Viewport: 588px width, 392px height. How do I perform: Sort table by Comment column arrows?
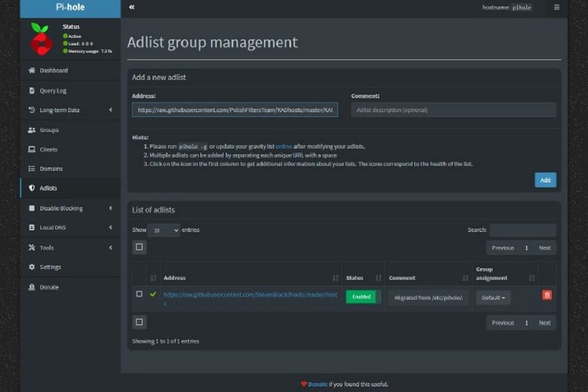click(x=465, y=278)
